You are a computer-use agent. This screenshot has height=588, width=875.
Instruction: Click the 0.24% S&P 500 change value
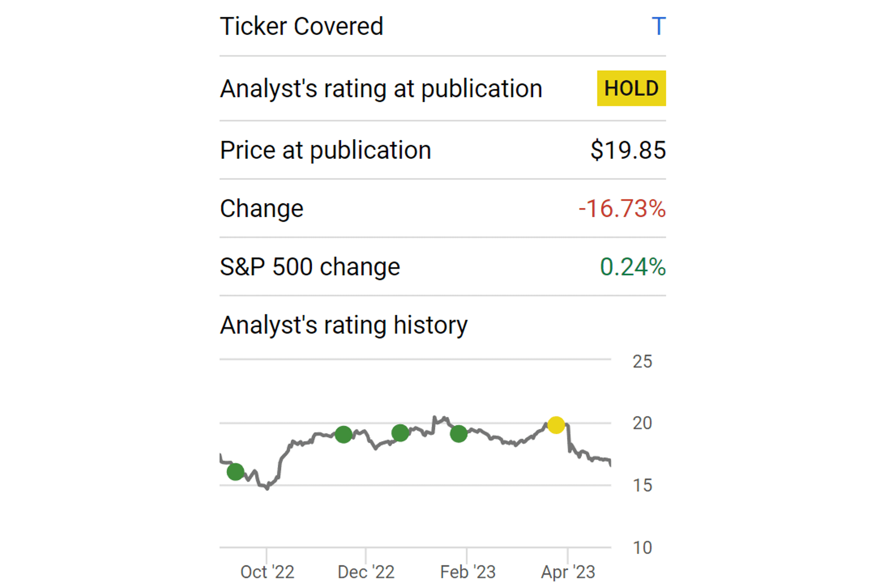(633, 267)
